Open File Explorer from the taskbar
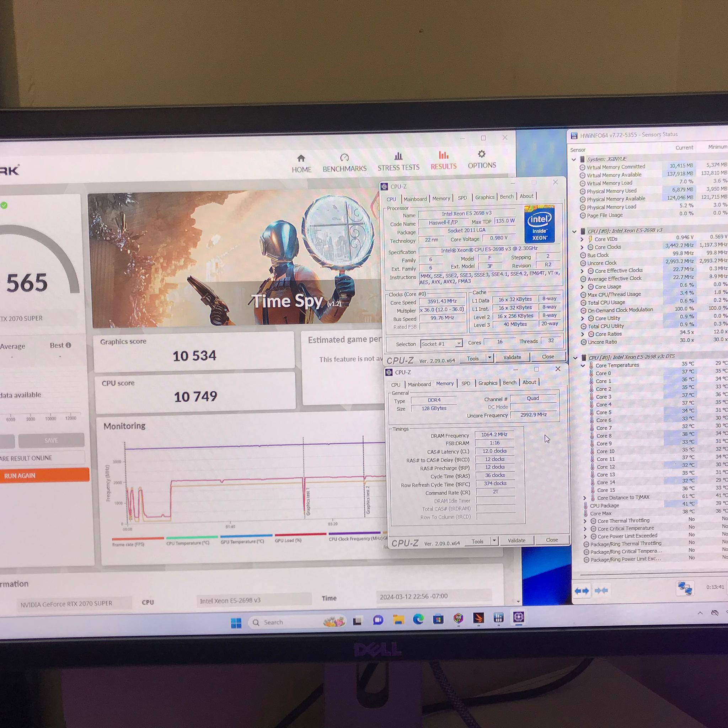The width and height of the screenshot is (728, 728). (x=398, y=620)
